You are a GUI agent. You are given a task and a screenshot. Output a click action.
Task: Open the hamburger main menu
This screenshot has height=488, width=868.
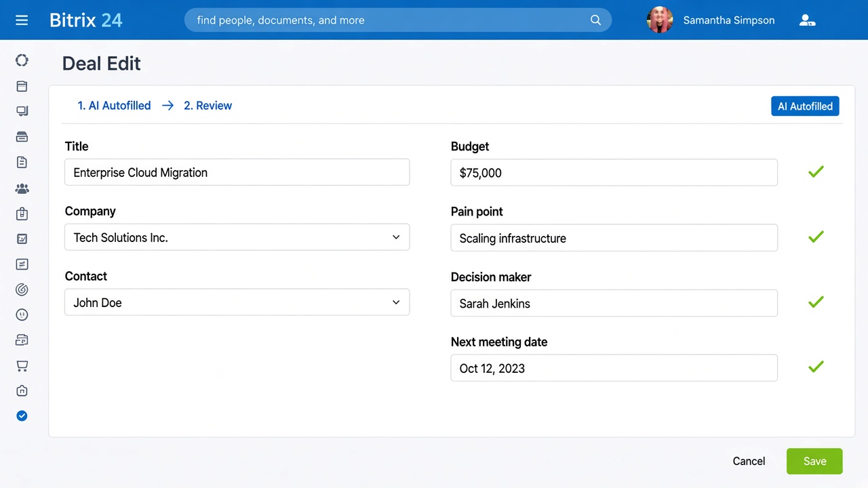point(22,20)
